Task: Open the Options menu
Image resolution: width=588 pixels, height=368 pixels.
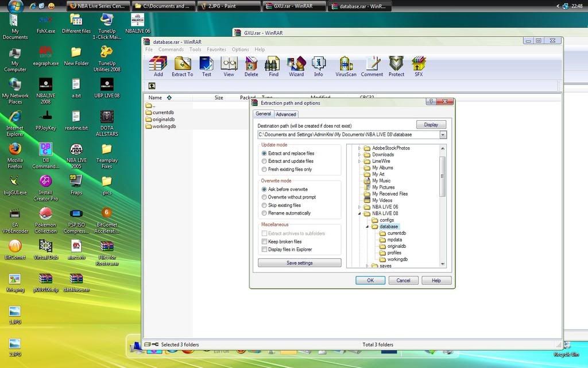Action: [x=240, y=49]
